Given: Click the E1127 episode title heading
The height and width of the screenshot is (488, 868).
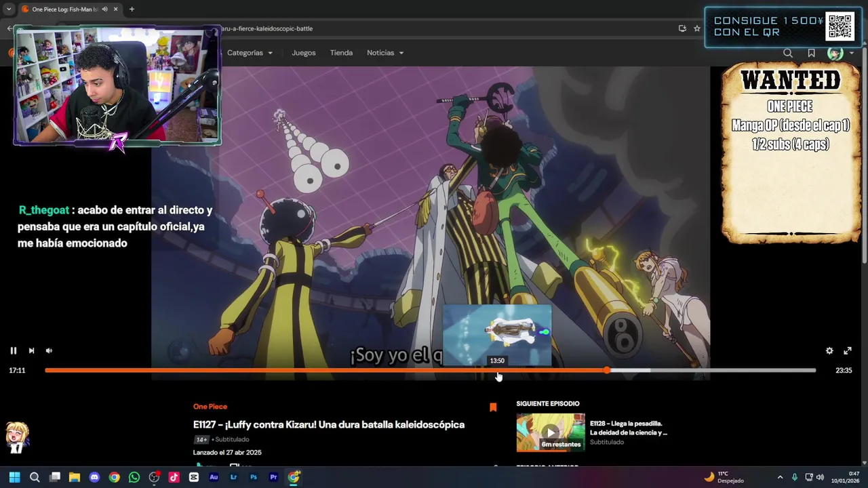Looking at the screenshot, I should point(329,424).
